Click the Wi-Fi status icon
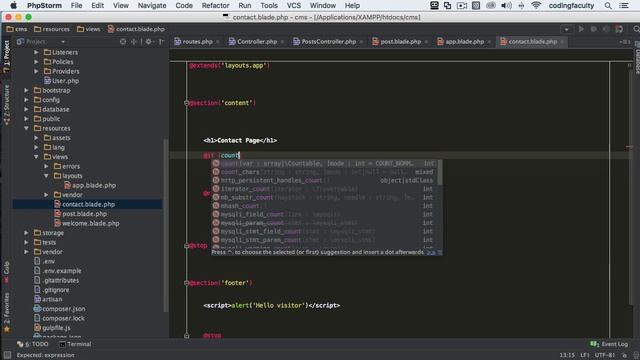The image size is (640, 360). 536,5
